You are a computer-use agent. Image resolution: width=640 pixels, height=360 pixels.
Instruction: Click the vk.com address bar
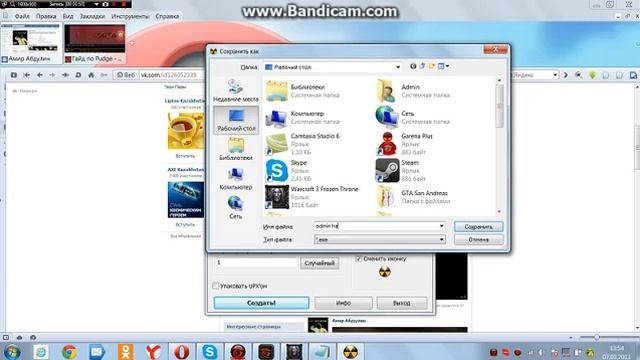(x=171, y=75)
